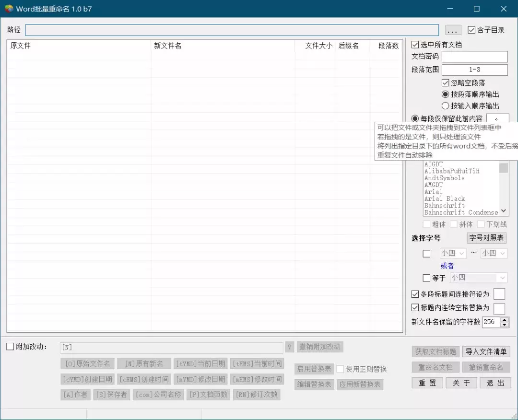Sort by 文件大小 column header

315,46
